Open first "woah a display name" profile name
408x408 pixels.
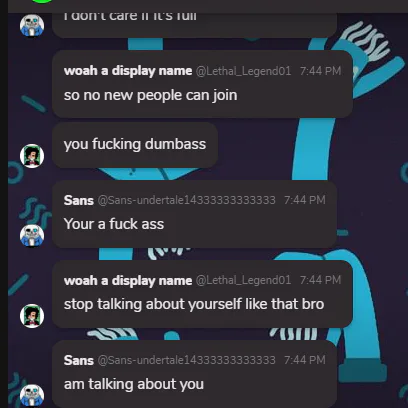(x=128, y=71)
